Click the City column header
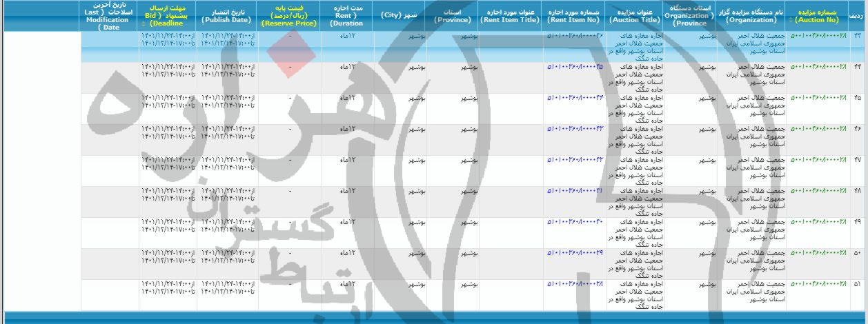Screen dimensions: 868x324 tap(400, 16)
